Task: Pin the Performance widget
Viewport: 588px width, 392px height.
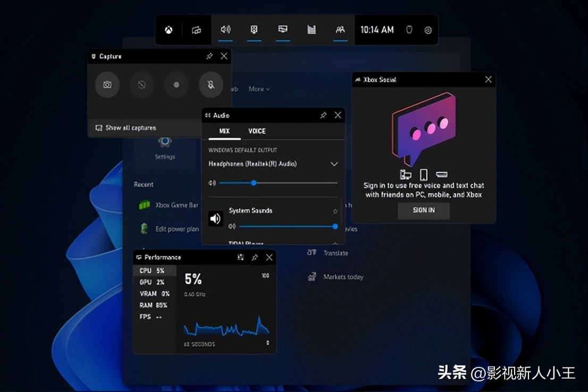Action: point(255,258)
